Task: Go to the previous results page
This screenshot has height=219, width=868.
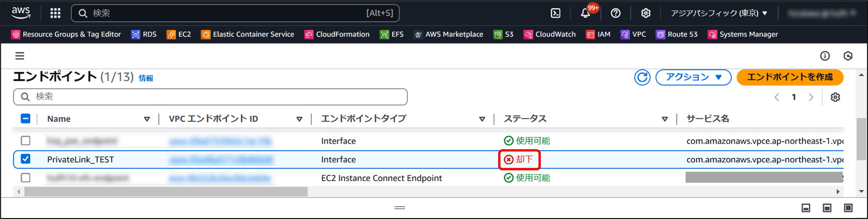Action: 777,97
